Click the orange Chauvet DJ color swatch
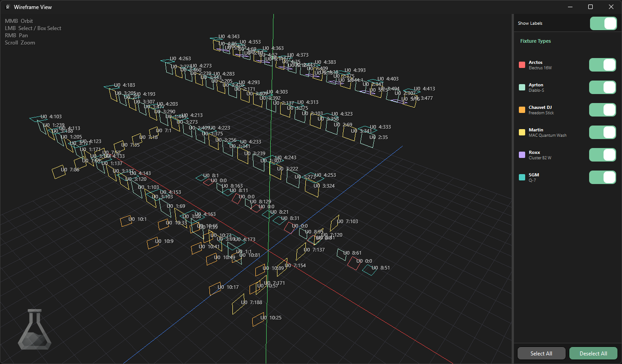The width and height of the screenshot is (622, 364). [x=522, y=110]
